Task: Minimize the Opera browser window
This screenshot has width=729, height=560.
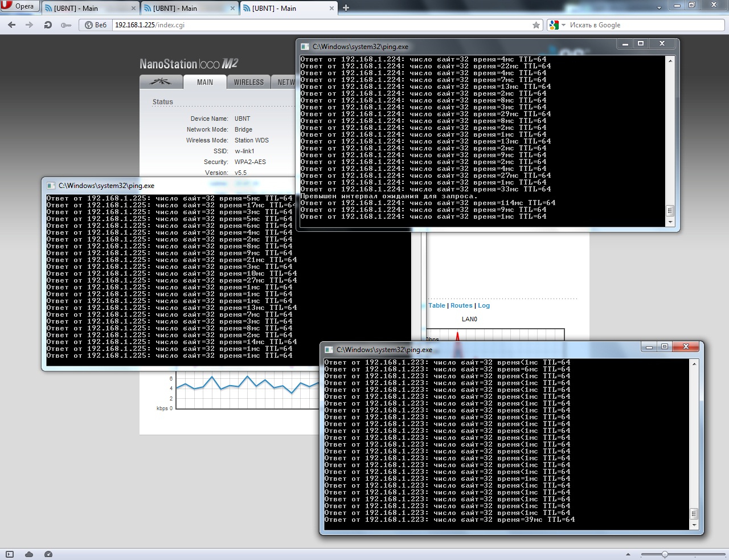Action: pos(677,5)
